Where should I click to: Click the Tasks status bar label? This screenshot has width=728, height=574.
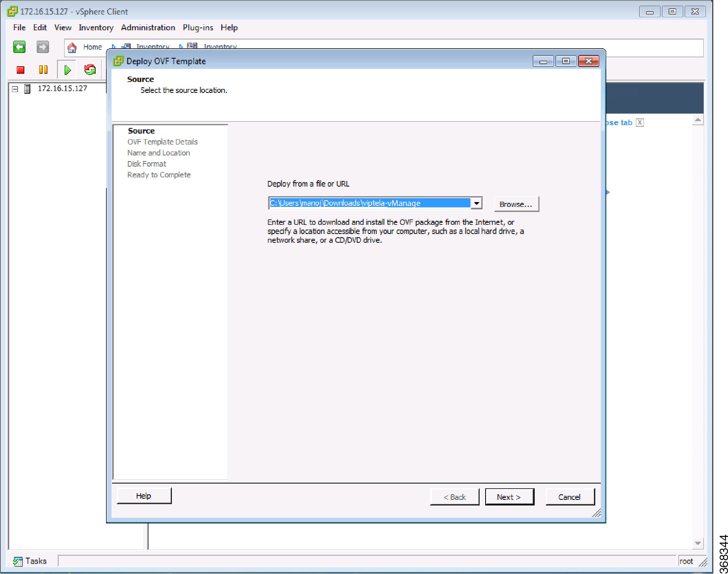[36, 561]
